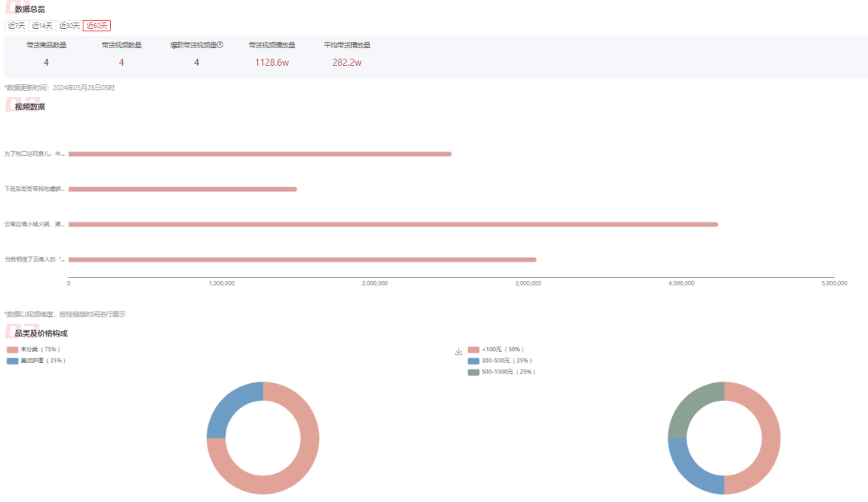Click the 带货视频数量 metric label

tap(121, 46)
